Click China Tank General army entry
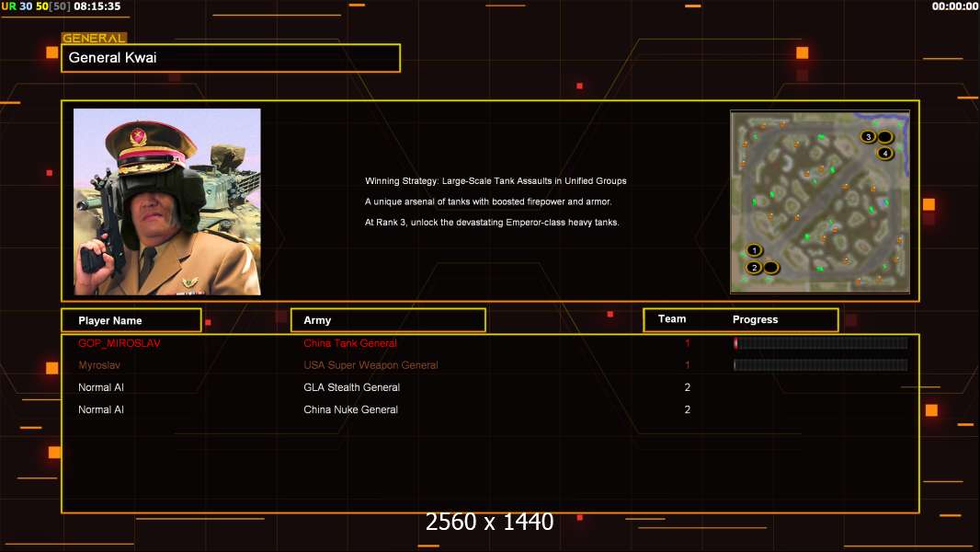980x552 pixels. [350, 343]
